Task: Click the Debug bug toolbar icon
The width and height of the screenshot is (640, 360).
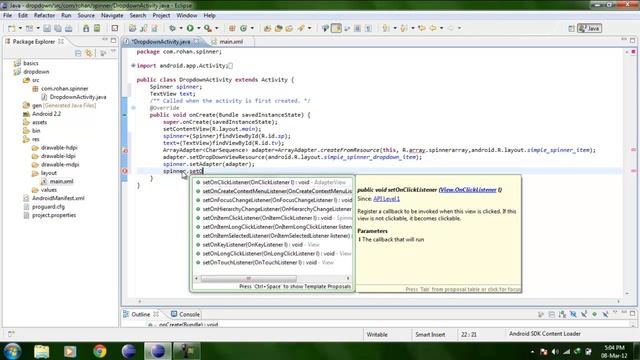Action: pyautogui.click(x=173, y=28)
